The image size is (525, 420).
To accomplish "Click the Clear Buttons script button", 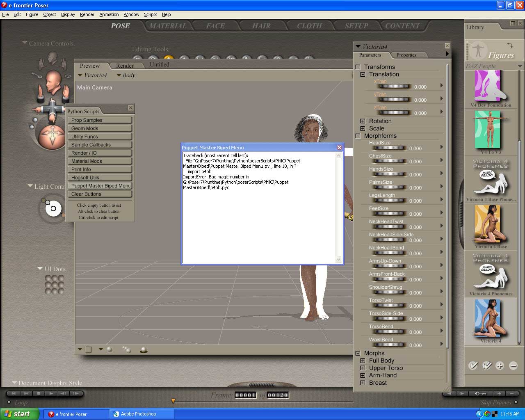I will pyautogui.click(x=100, y=194).
